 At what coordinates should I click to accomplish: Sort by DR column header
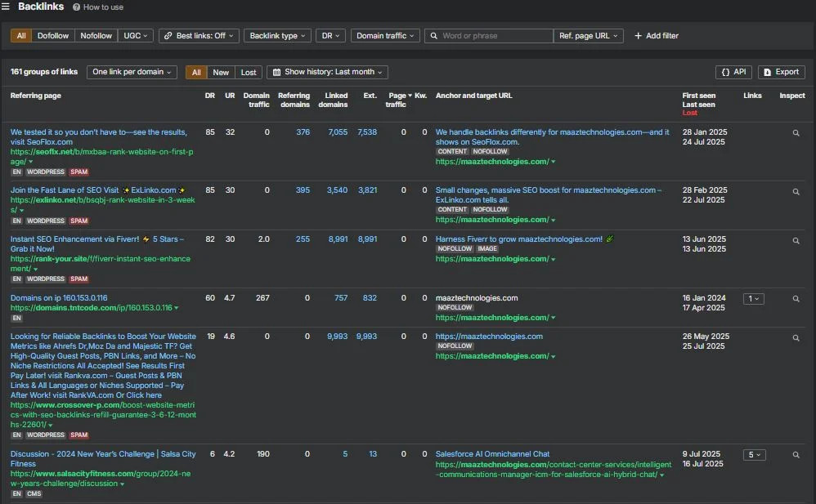(x=210, y=96)
